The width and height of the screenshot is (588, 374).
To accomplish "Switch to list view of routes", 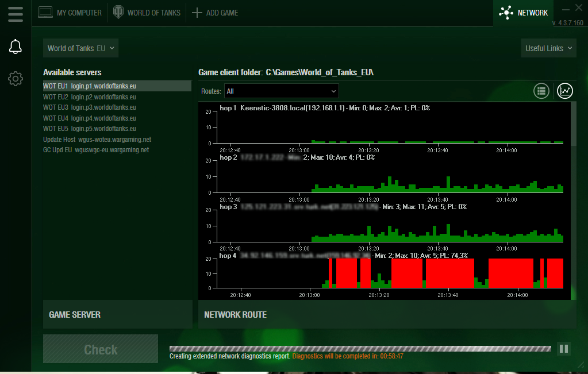I will (541, 91).
